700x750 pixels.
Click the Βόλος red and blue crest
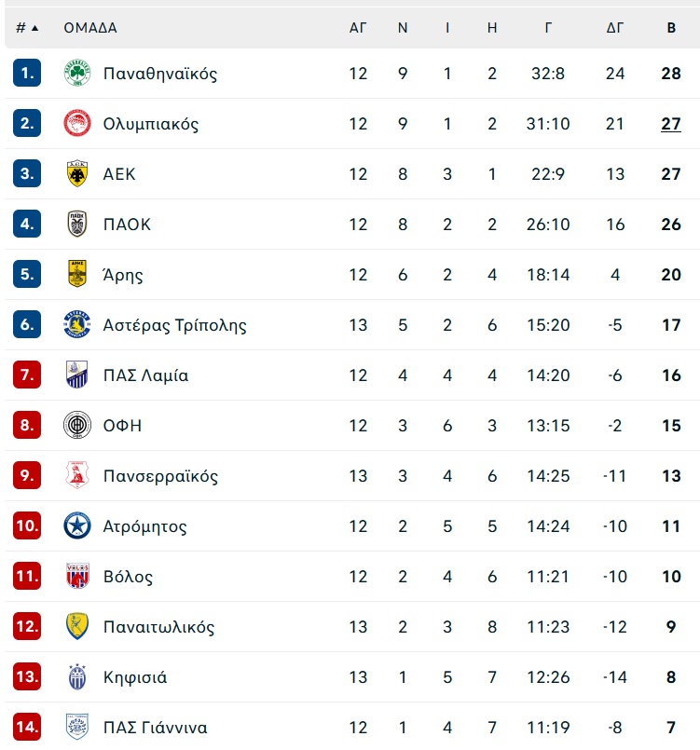(77, 576)
